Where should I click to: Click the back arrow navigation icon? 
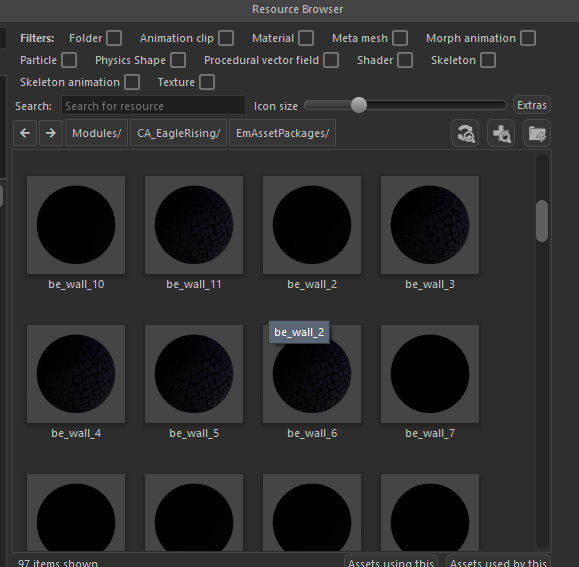[25, 133]
